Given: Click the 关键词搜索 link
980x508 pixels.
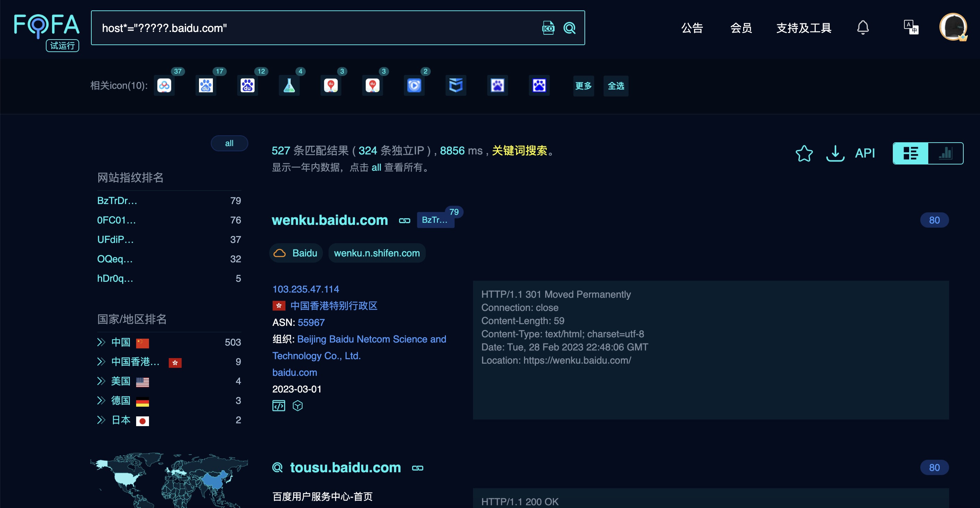Looking at the screenshot, I should coord(519,151).
